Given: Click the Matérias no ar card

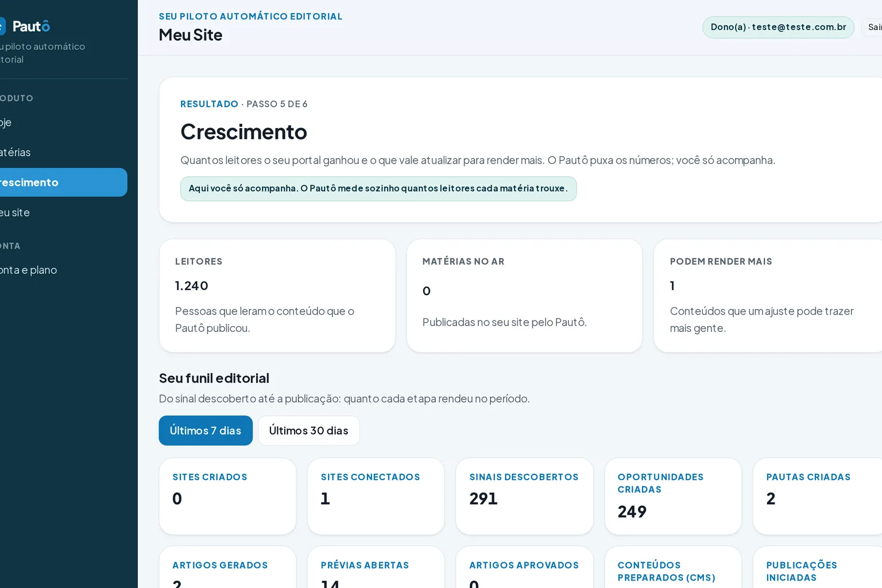Looking at the screenshot, I should [524, 296].
